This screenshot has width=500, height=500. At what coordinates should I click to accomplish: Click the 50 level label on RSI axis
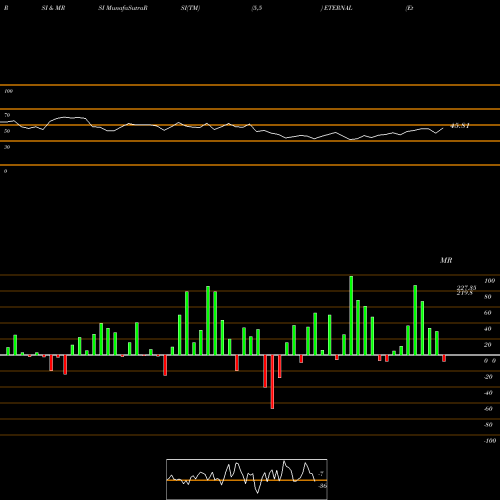pyautogui.click(x=7, y=131)
